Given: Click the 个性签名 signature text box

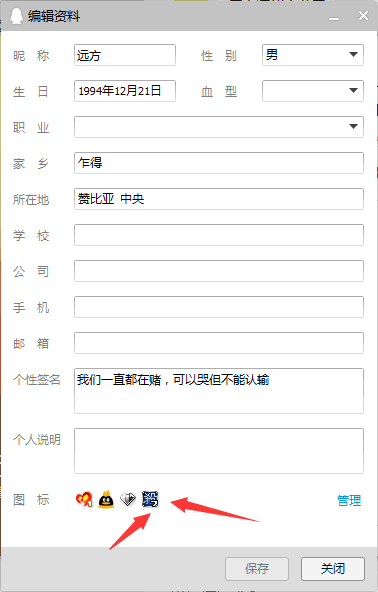Looking at the screenshot, I should [219, 391].
